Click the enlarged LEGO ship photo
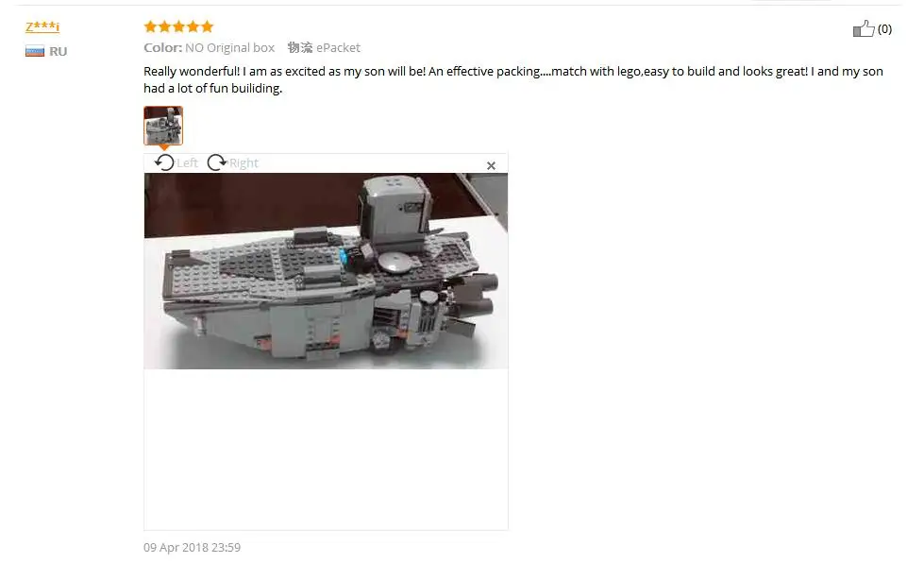This screenshot has width=924, height=563. pos(326,270)
